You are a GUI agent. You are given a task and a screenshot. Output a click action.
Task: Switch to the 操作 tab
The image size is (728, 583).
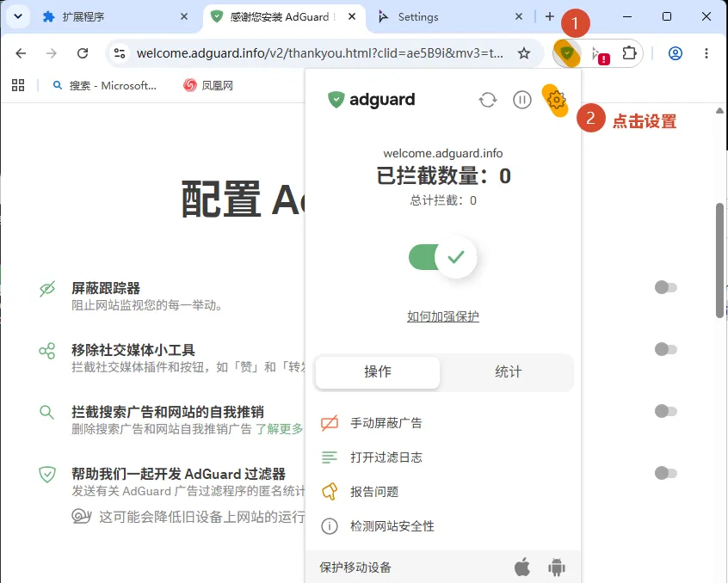(x=378, y=372)
